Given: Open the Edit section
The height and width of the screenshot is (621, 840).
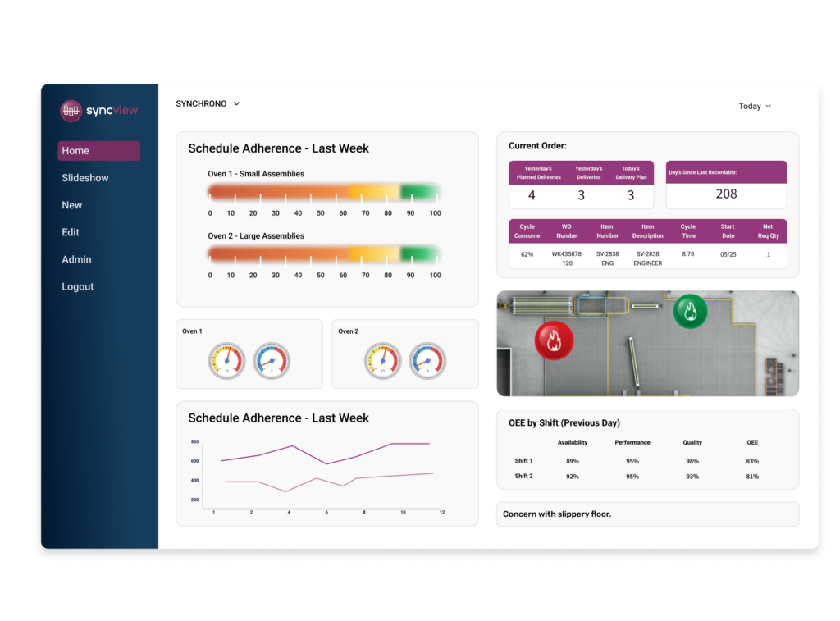Looking at the screenshot, I should click(70, 232).
